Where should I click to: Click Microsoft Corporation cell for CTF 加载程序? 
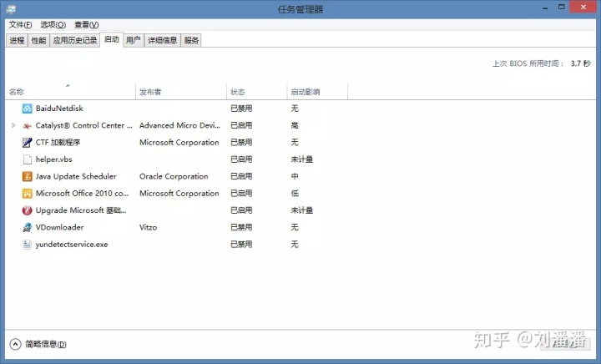coord(179,143)
